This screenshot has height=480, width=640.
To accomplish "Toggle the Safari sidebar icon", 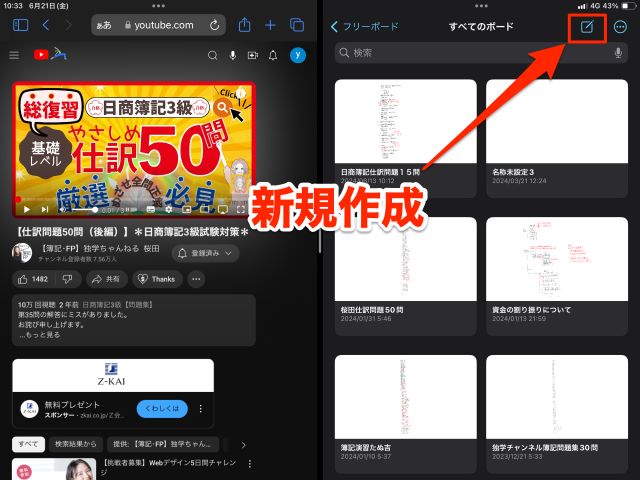I will tap(20, 25).
